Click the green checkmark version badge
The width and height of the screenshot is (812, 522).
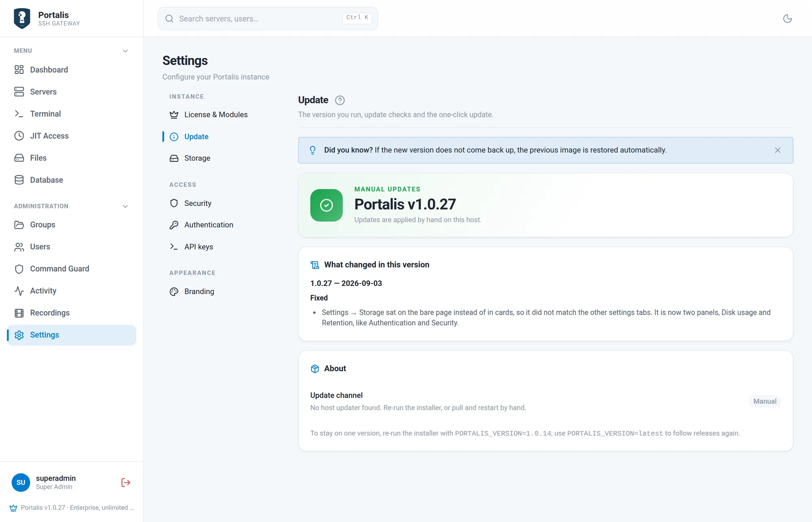point(326,205)
